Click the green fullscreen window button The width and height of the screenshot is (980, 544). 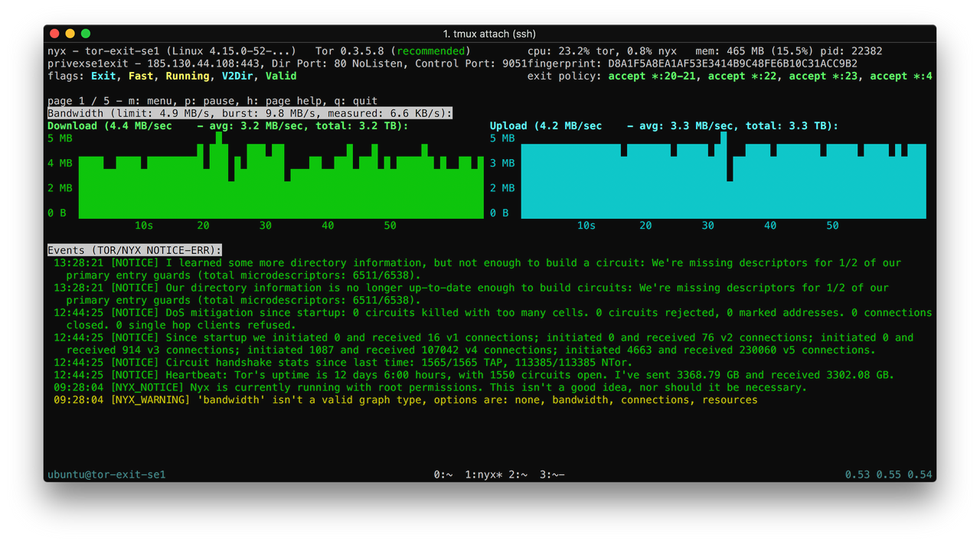[86, 34]
